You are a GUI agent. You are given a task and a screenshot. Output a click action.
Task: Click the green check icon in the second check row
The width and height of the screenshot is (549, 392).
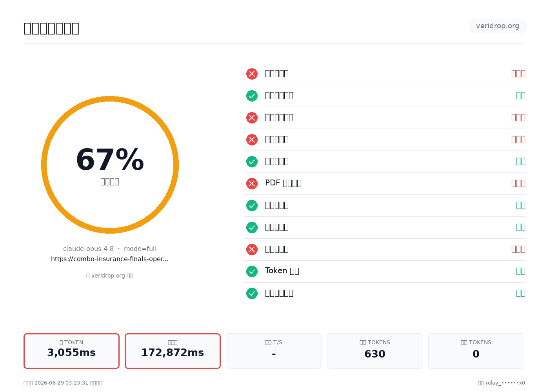pyautogui.click(x=252, y=96)
